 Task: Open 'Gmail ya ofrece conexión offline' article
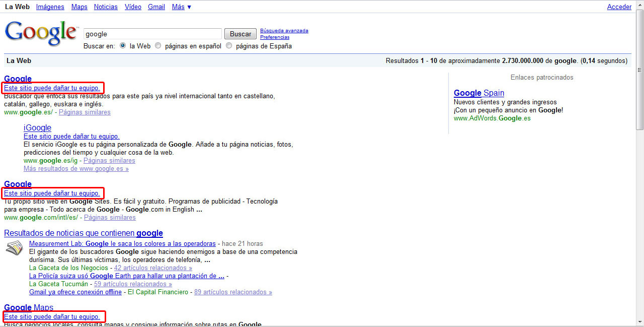75,292
